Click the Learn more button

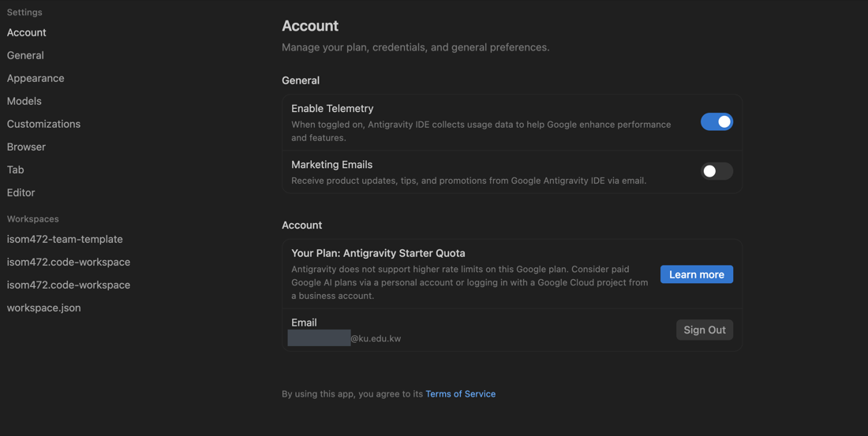tap(697, 274)
